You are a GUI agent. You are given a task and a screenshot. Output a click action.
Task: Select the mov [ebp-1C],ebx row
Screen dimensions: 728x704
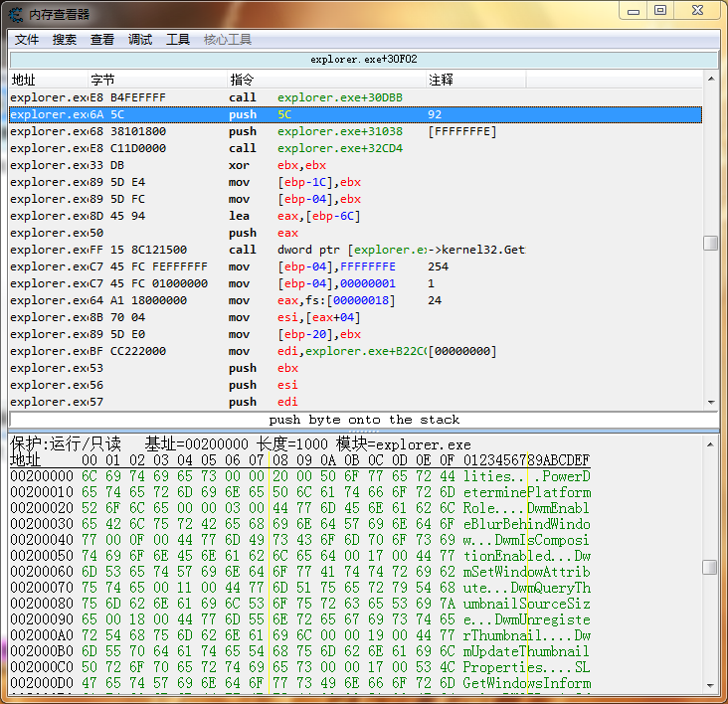point(356,182)
